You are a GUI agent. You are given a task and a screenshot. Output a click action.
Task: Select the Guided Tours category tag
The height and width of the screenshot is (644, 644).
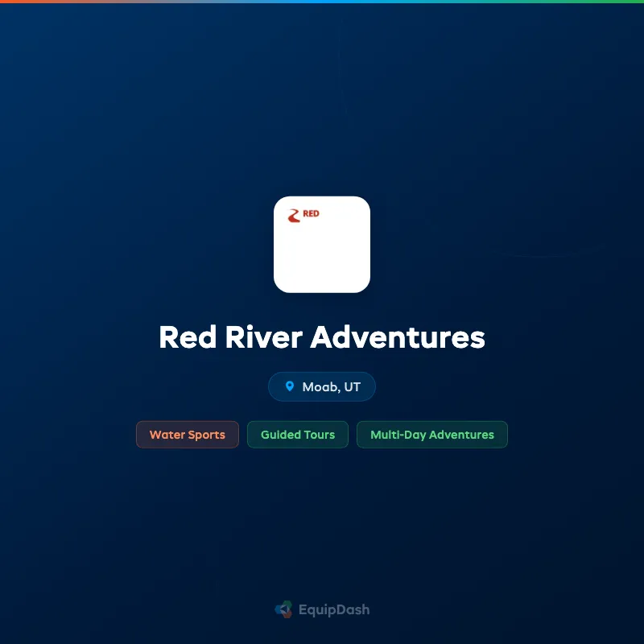[x=297, y=435]
